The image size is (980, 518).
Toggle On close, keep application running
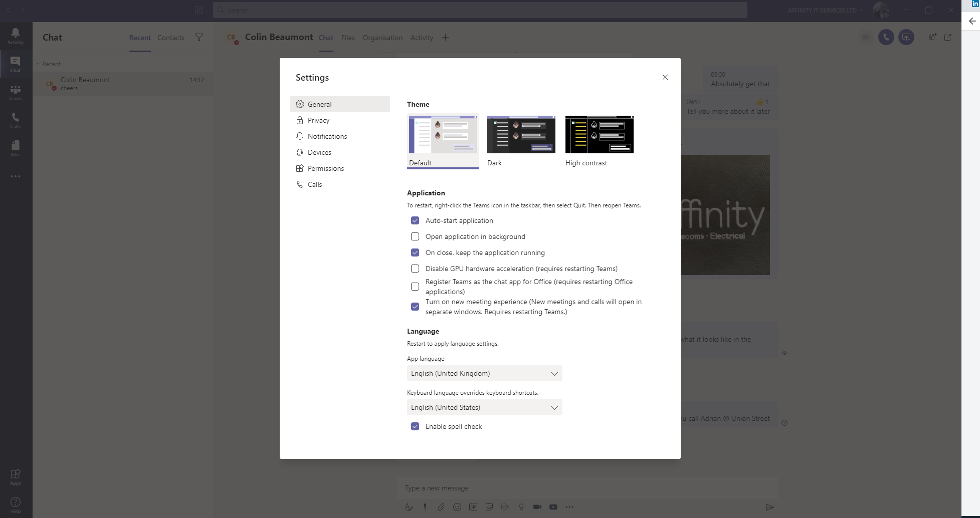coord(415,252)
